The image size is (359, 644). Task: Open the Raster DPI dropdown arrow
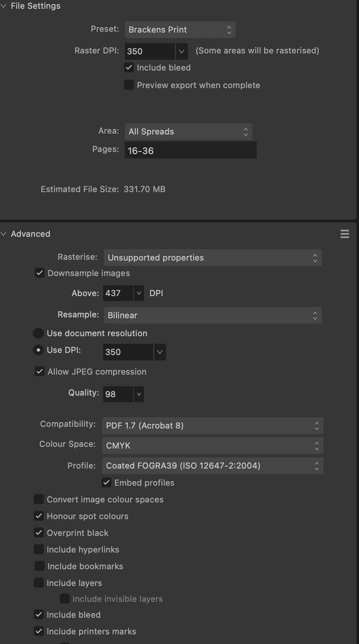click(182, 51)
